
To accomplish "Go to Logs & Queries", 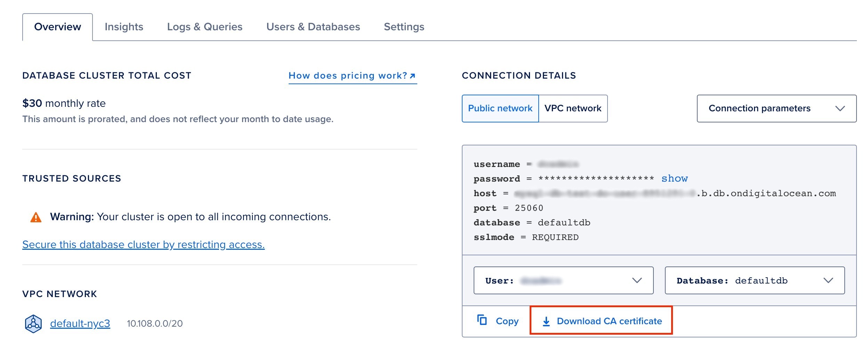I will (204, 26).
